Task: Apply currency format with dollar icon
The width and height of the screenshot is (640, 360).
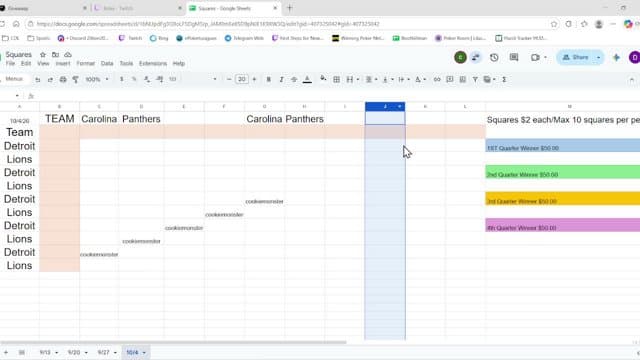Action: click(122, 79)
